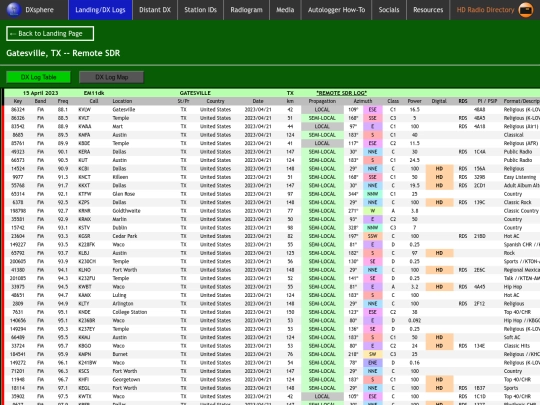540x405 pixels.
Task: Click the Luling location cell
Action: pyautogui.click(x=119, y=295)
